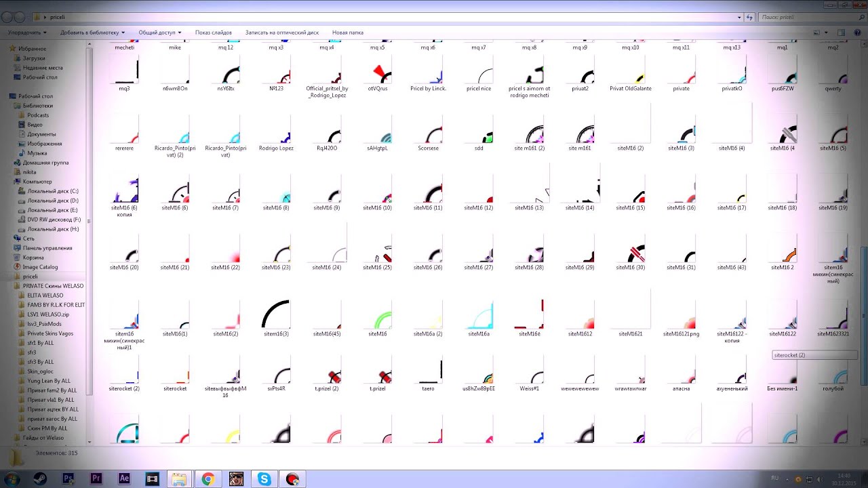Open the view options dropdown arrow
This screenshot has width=868, height=488.
point(827,33)
